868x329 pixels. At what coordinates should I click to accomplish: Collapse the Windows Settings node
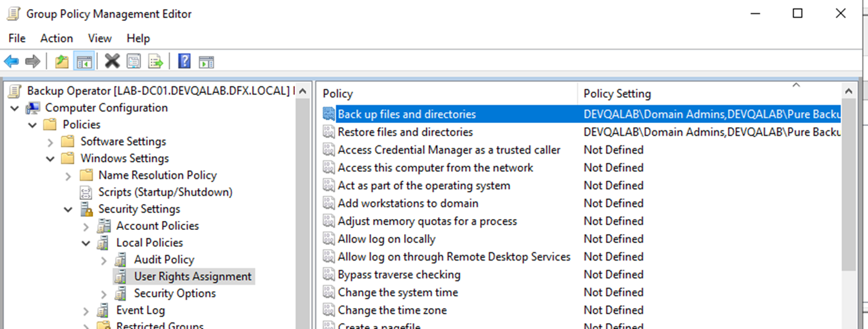[50, 158]
